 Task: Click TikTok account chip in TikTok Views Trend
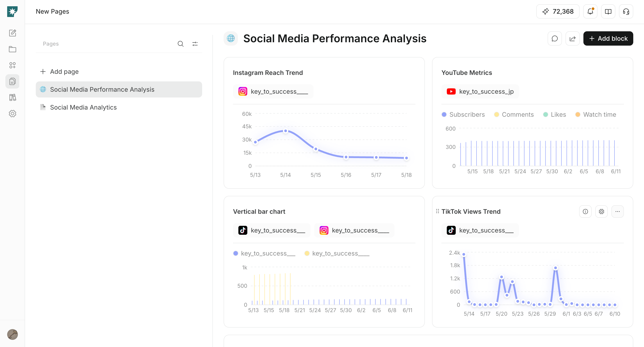coord(480,230)
